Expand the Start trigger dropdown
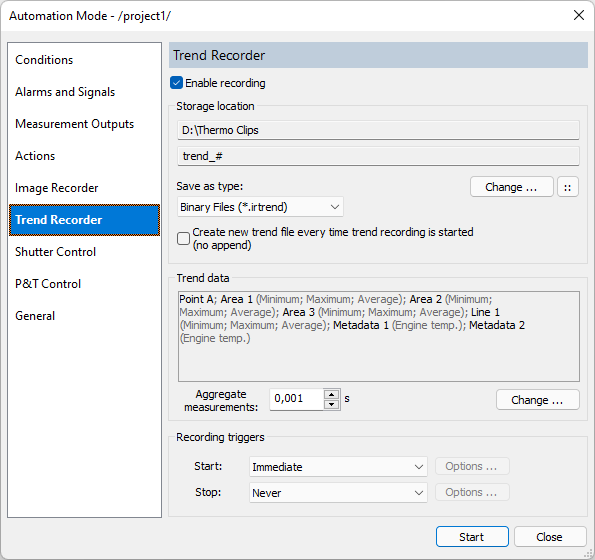Viewport: 595px width, 560px height. point(338,467)
